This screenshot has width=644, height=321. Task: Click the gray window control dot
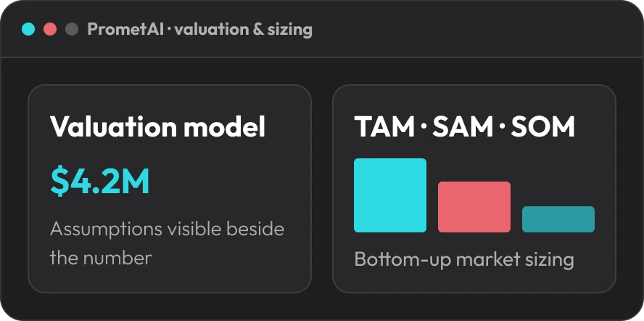[x=72, y=29]
